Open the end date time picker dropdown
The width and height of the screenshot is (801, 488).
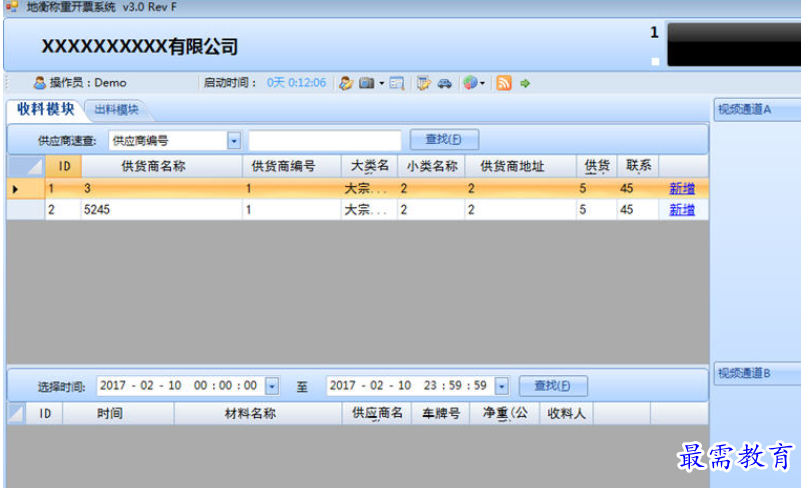pyautogui.click(x=502, y=386)
